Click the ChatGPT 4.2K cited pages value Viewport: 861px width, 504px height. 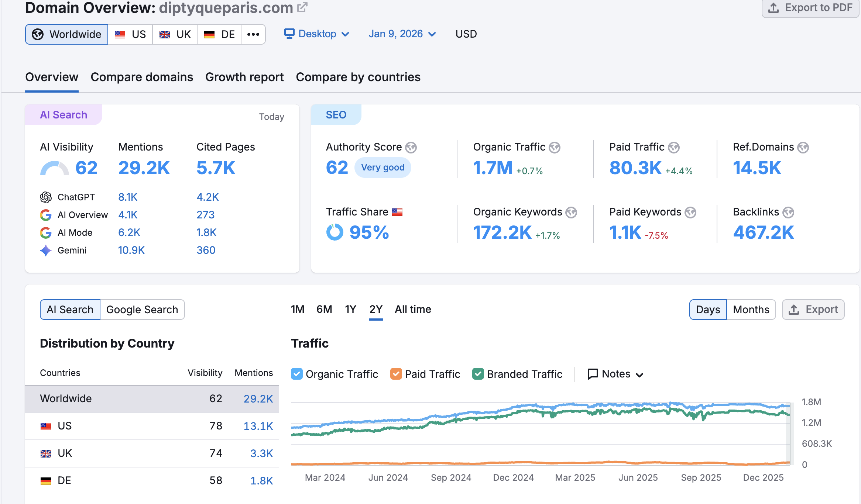[207, 197]
